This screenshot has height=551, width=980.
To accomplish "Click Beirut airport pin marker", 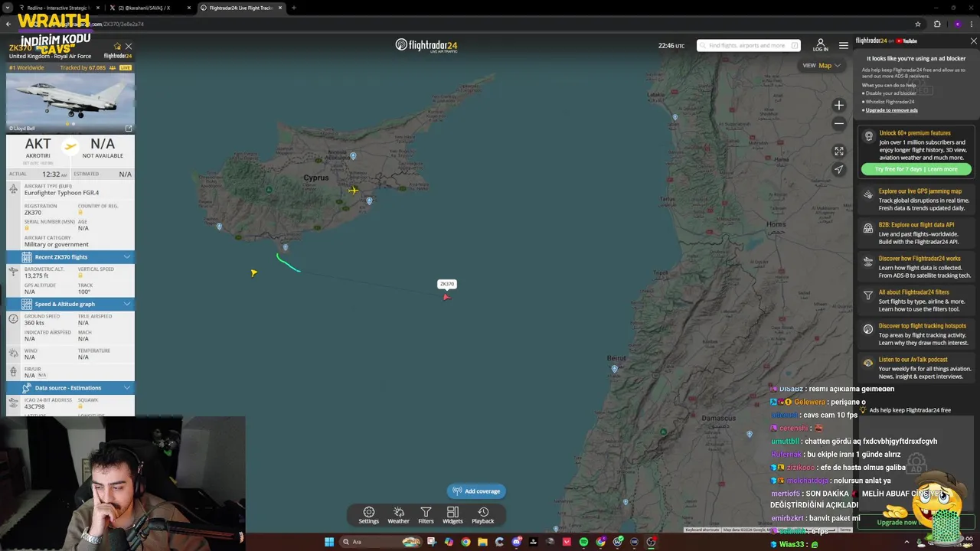I will point(614,369).
